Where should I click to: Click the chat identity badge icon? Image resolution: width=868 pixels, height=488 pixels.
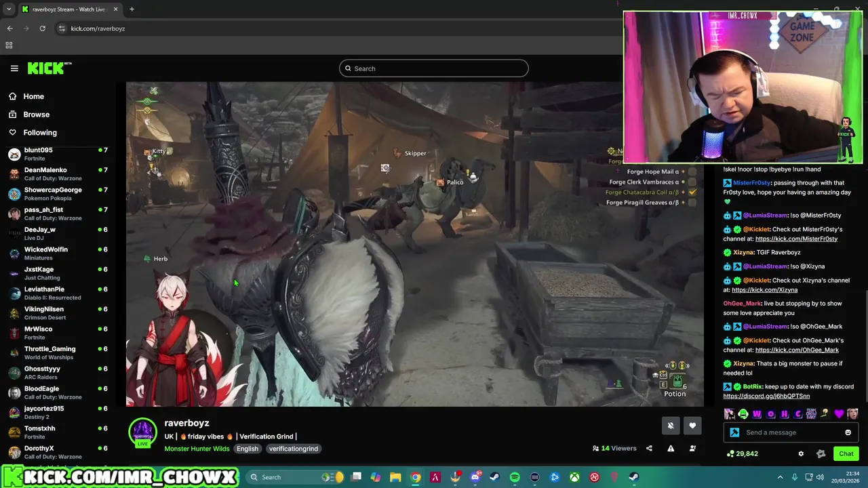coord(734,432)
